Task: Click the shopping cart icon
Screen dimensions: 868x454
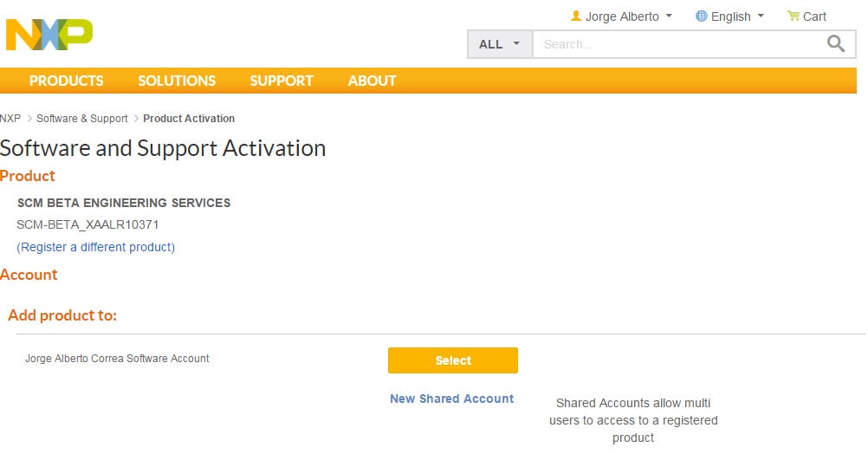Action: pyautogui.click(x=793, y=16)
